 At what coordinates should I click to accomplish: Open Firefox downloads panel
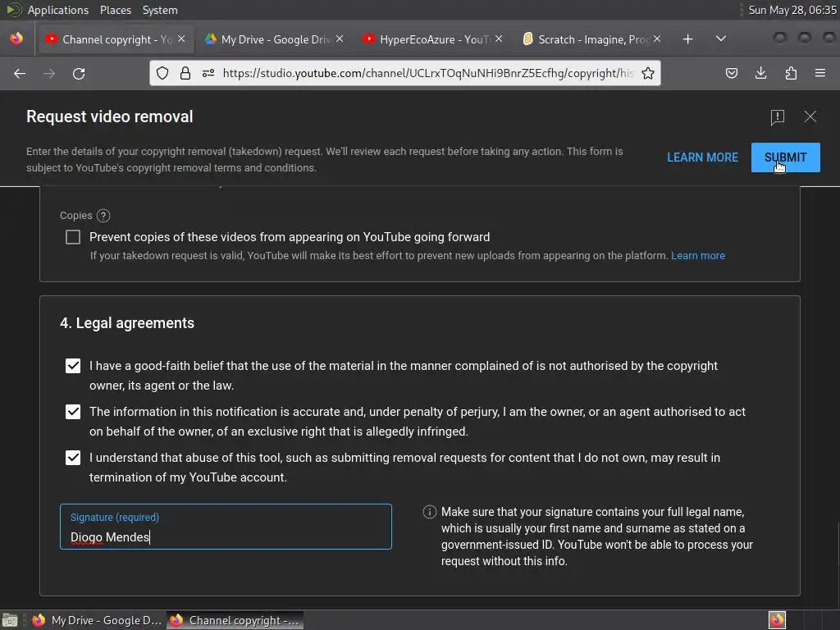(761, 73)
